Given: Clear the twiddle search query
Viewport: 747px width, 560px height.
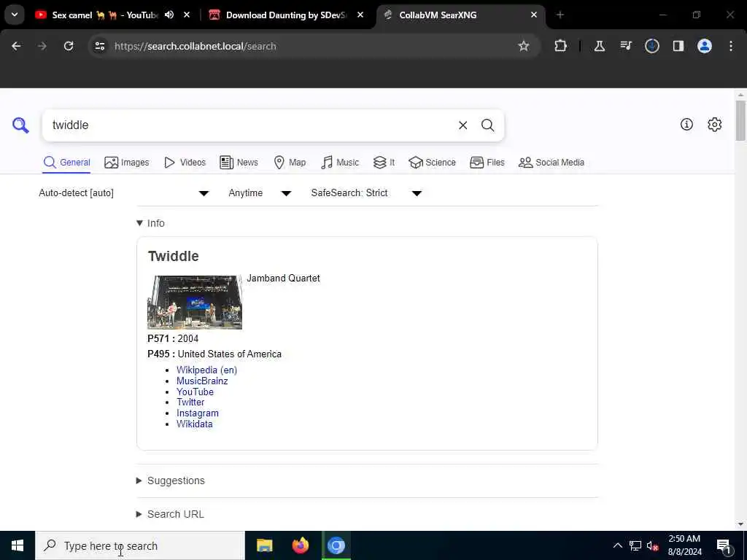Looking at the screenshot, I should (x=462, y=125).
